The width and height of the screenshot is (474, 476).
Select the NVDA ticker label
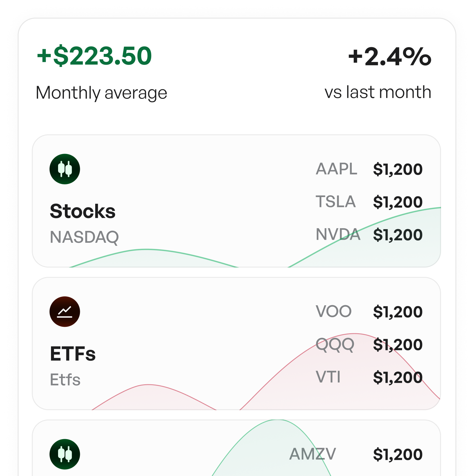[338, 234]
